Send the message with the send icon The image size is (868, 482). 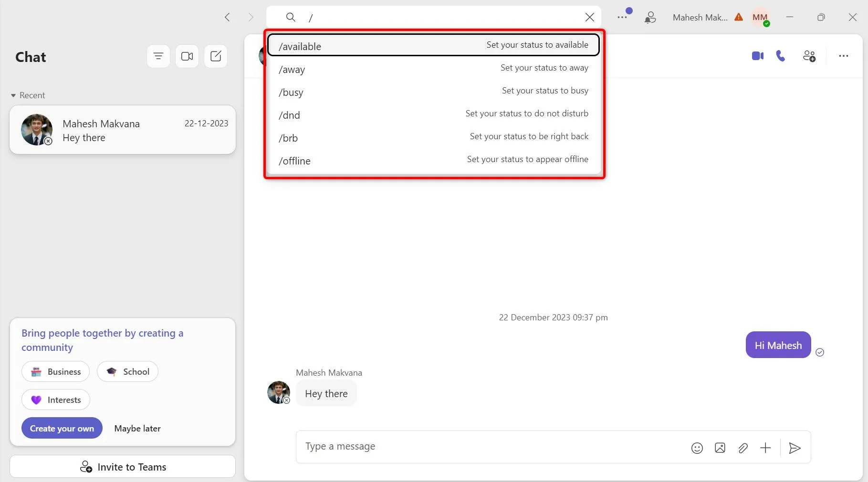795,448
